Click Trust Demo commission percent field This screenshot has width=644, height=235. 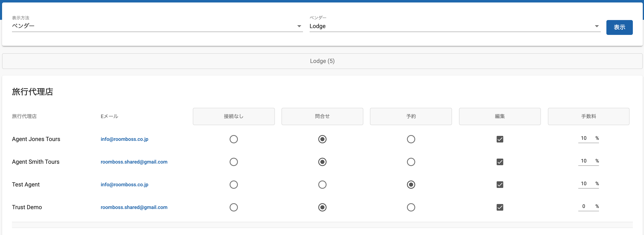(x=584, y=207)
